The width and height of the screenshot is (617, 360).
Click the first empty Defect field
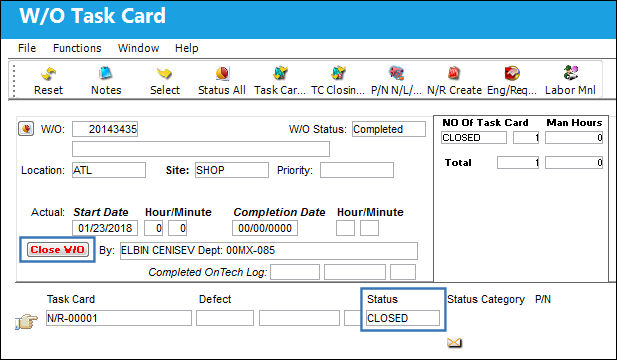[x=225, y=318]
